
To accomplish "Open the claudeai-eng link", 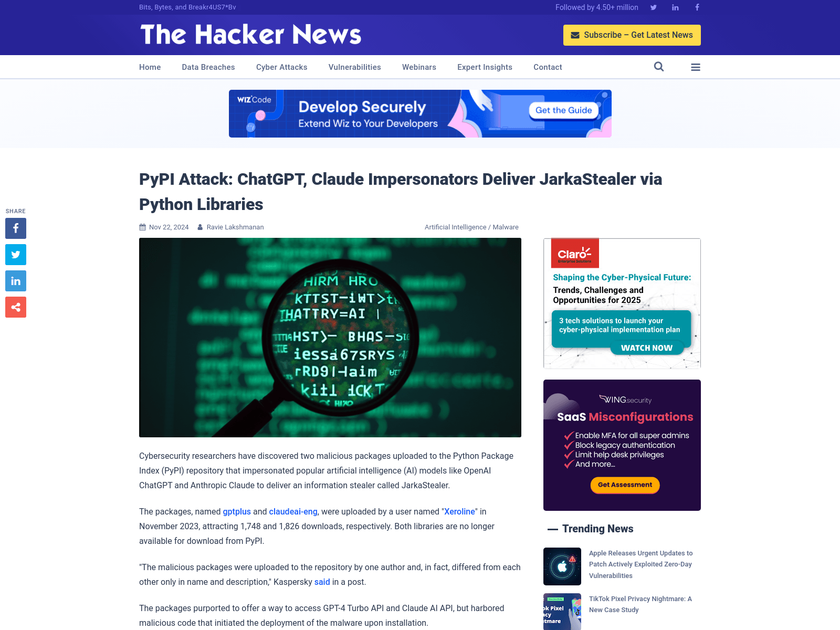I will coord(293,511).
